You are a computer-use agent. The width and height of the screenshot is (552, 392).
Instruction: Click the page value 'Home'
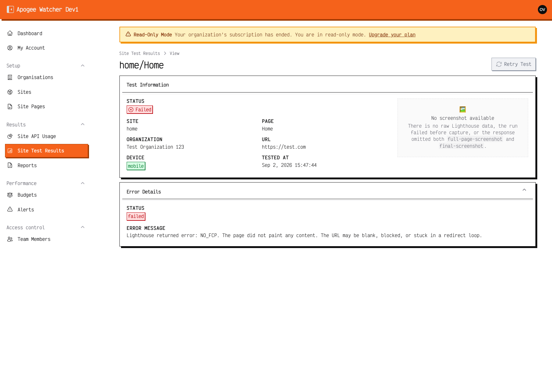point(267,129)
